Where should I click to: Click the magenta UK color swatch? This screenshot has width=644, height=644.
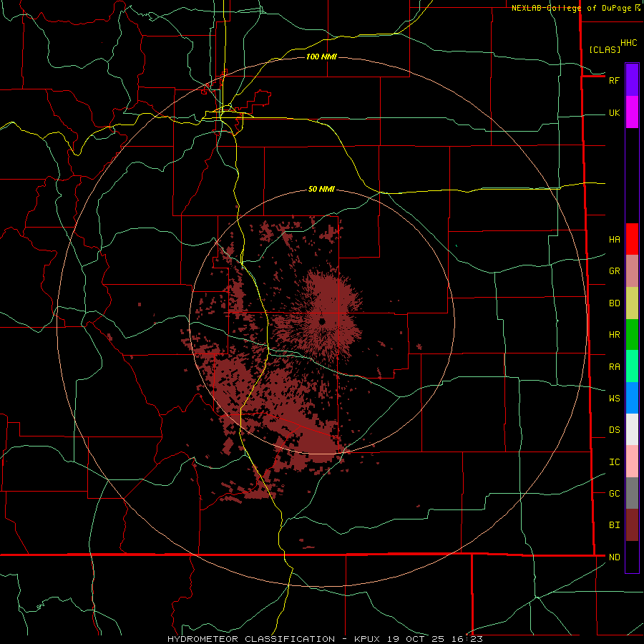pyautogui.click(x=632, y=112)
